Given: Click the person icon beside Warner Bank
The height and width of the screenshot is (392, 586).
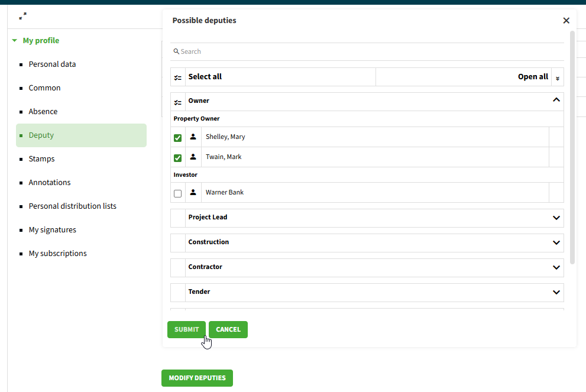Looking at the screenshot, I should click(193, 193).
